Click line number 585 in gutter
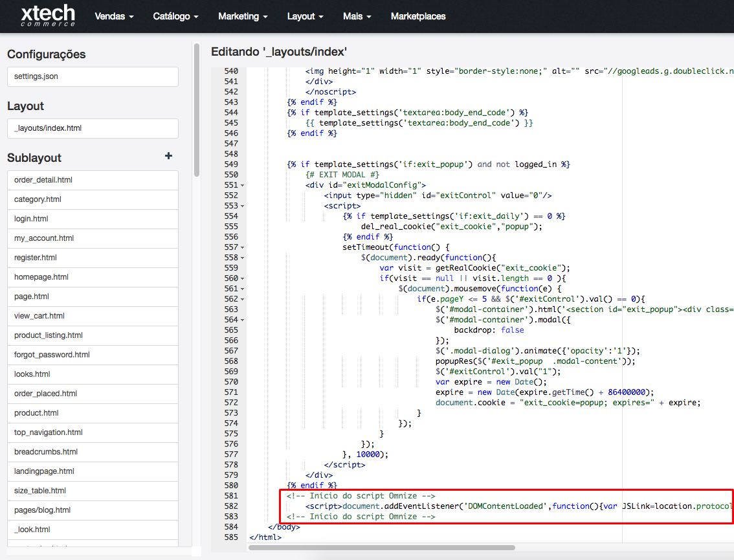The width and height of the screenshot is (734, 560). tap(231, 537)
